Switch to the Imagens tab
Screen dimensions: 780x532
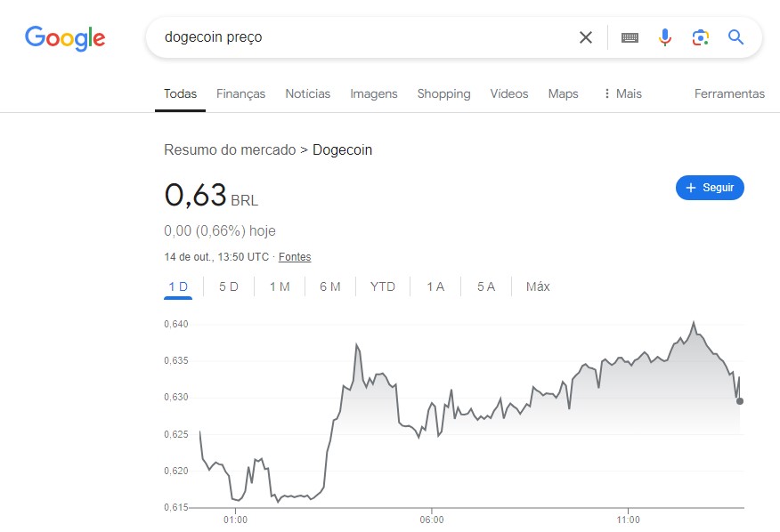point(374,93)
